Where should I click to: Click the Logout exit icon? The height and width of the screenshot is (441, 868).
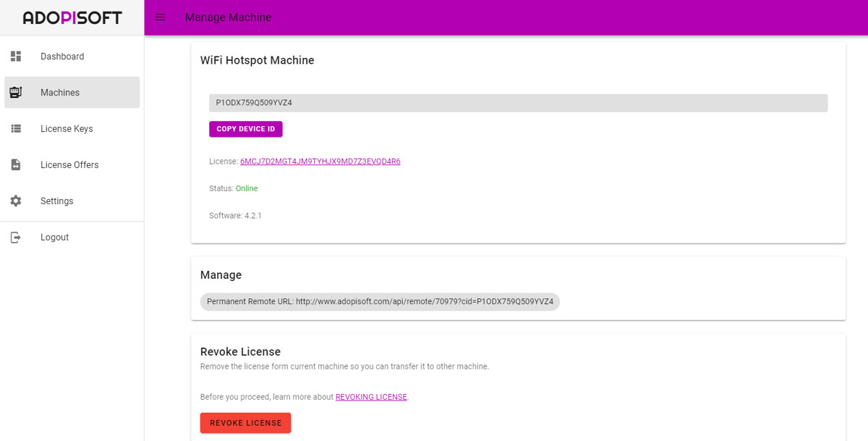[x=16, y=237]
